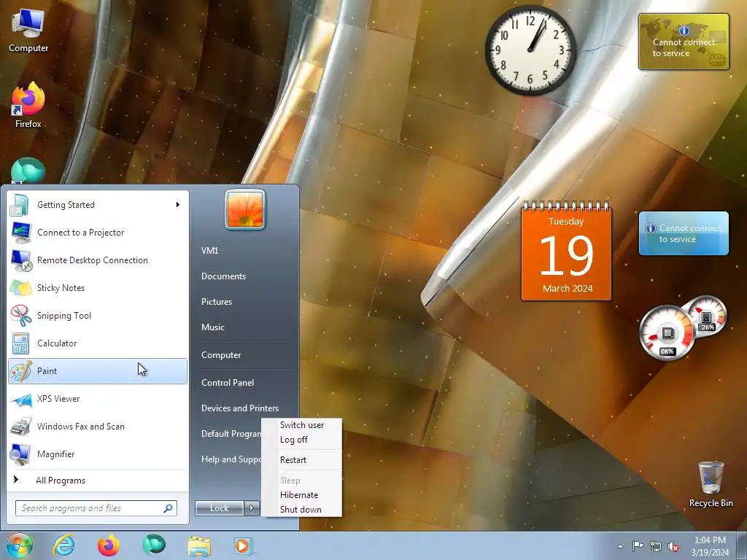
Task: Click the Snipping Tool scissors icon
Action: coord(20,315)
